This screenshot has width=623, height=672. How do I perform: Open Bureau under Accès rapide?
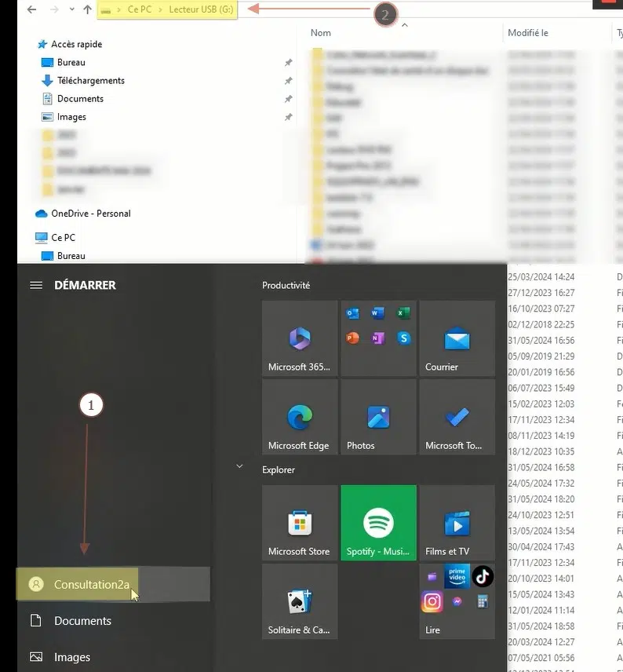[71, 63]
